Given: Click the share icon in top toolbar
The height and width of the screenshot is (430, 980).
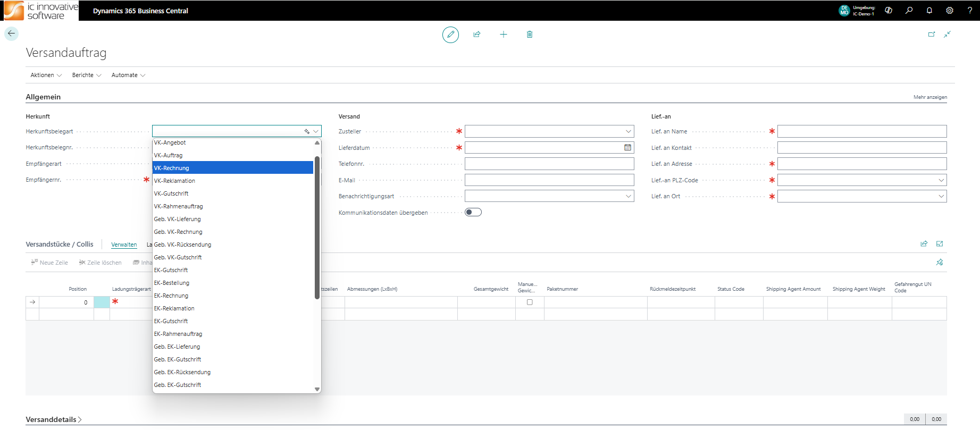Looking at the screenshot, I should (x=477, y=35).
